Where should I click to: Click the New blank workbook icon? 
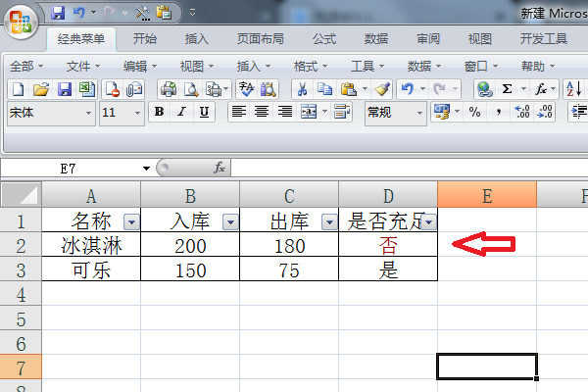[x=18, y=89]
